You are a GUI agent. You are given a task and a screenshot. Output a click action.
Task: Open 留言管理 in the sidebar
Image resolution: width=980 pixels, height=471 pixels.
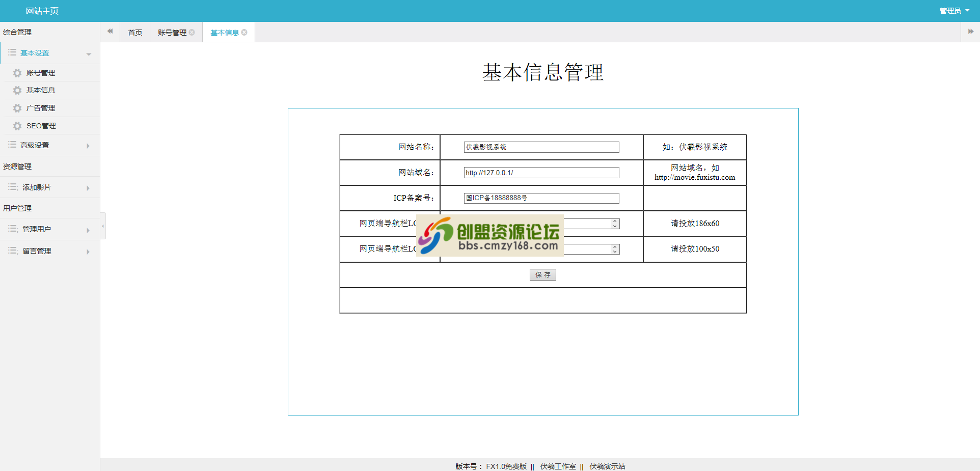(x=37, y=251)
